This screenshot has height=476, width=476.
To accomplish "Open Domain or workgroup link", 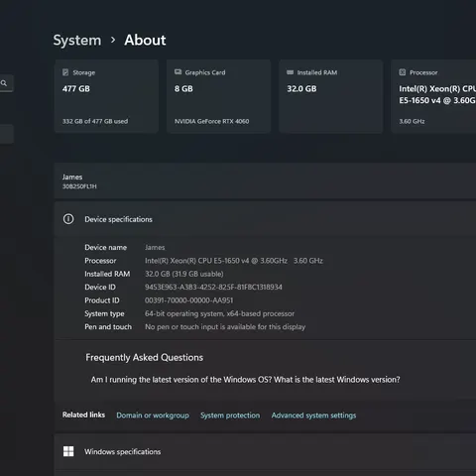I will [x=153, y=416].
